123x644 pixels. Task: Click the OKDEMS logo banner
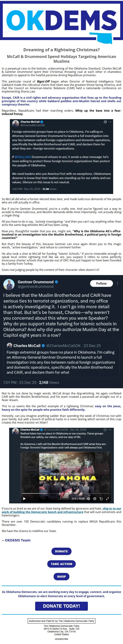point(61,21)
